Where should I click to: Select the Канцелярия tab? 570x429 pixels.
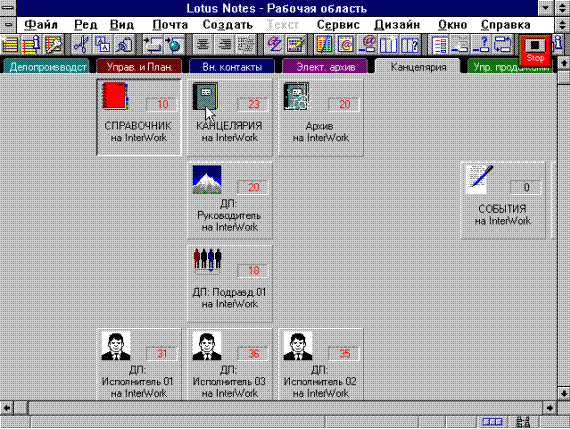click(x=418, y=67)
